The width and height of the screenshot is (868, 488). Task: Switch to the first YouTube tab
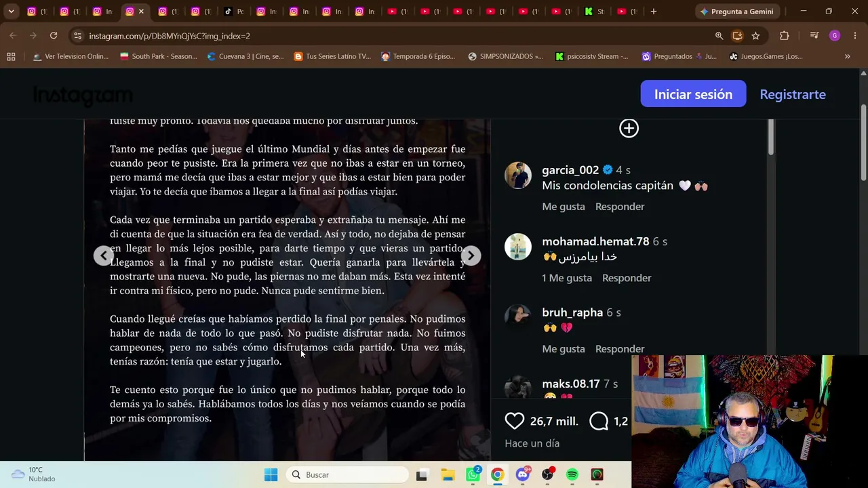[x=398, y=11]
